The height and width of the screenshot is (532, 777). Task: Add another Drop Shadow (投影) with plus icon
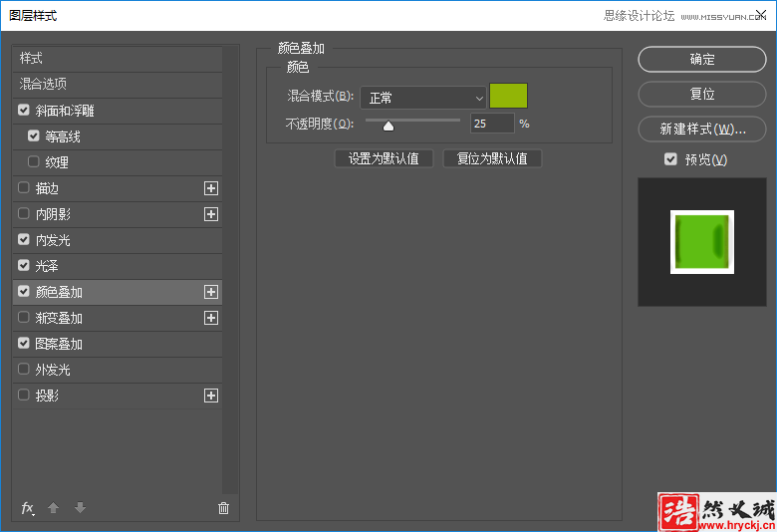pyautogui.click(x=211, y=396)
